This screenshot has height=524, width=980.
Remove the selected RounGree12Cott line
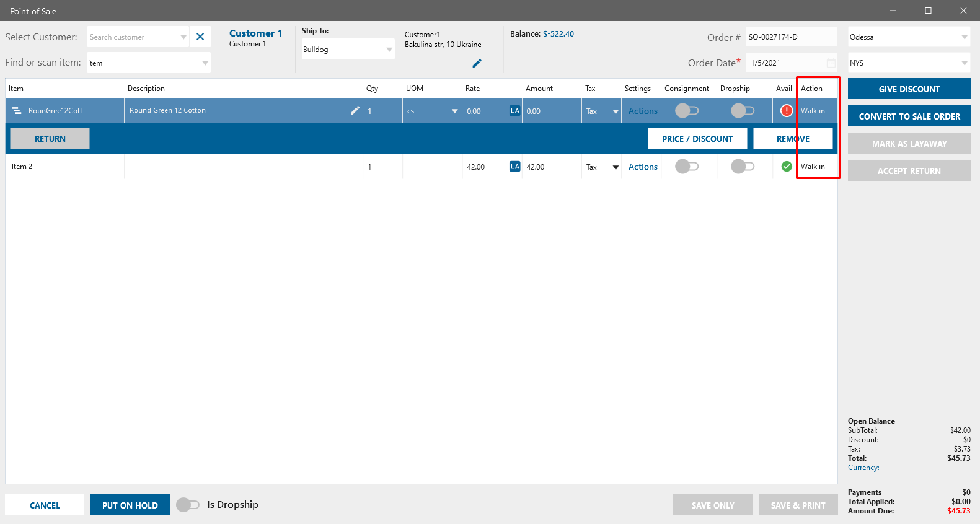(793, 139)
